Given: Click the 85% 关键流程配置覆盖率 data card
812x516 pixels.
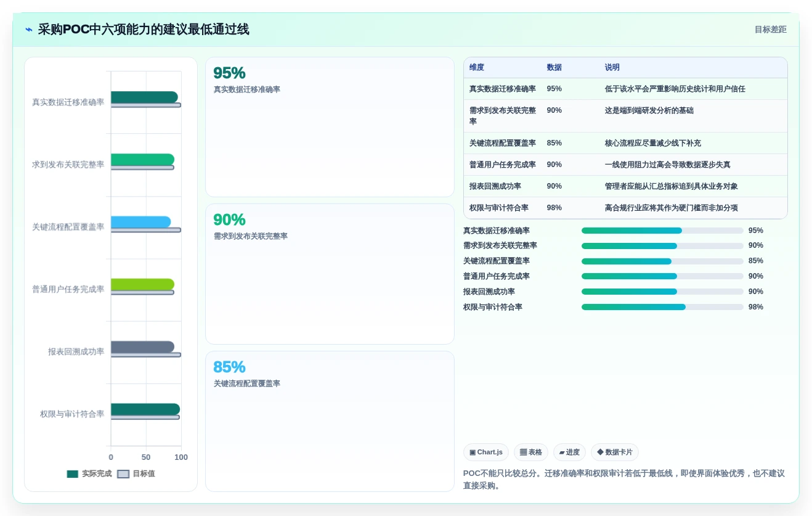Looking at the screenshot, I should point(330,421).
